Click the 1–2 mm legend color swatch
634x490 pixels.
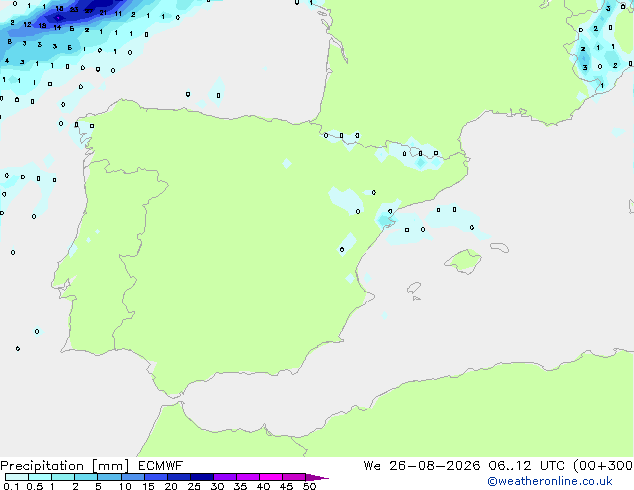63,477
